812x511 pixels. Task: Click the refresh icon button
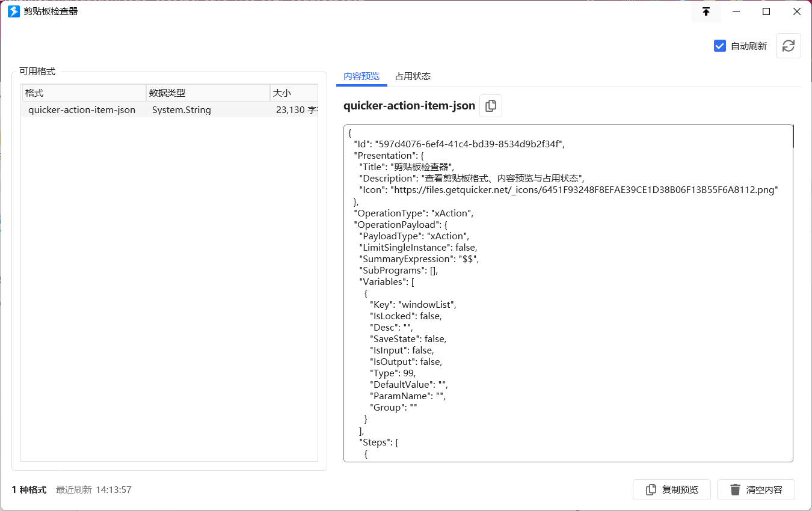click(788, 46)
